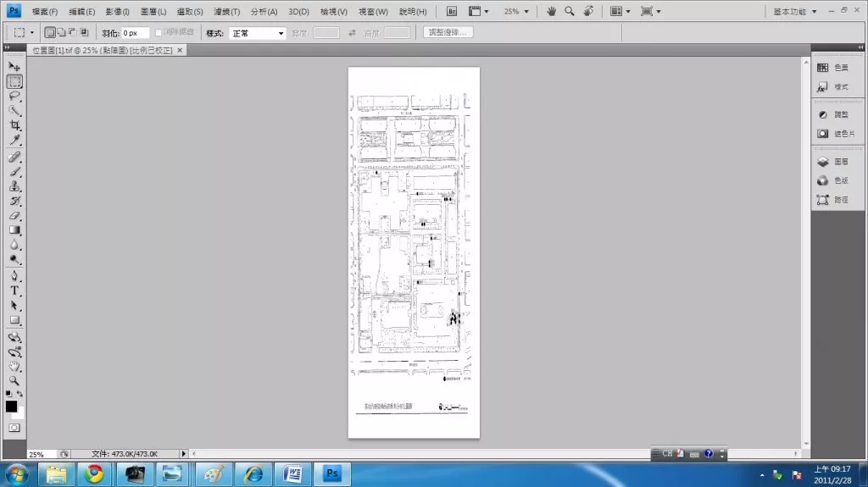Select the Brush tool
Image resolution: width=868 pixels, height=487 pixels.
coord(14,172)
